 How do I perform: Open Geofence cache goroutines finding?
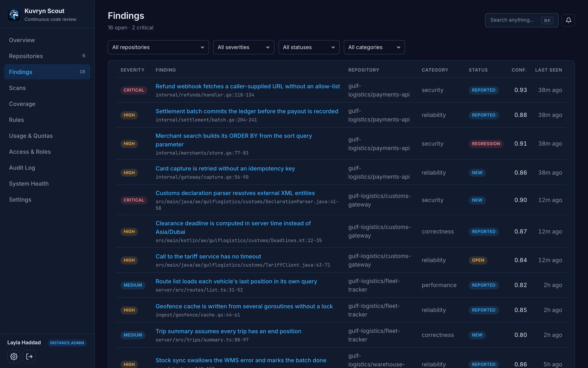[244, 306]
